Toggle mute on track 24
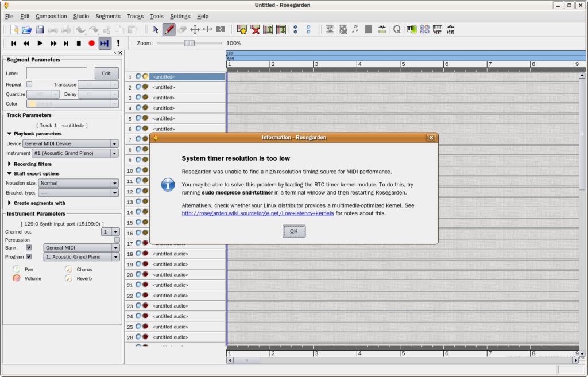 pyautogui.click(x=138, y=316)
